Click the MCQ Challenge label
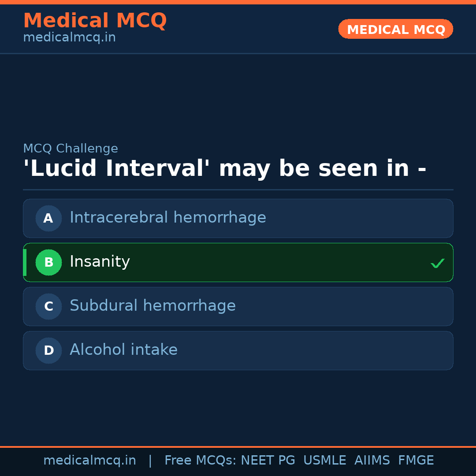 [x=71, y=149]
